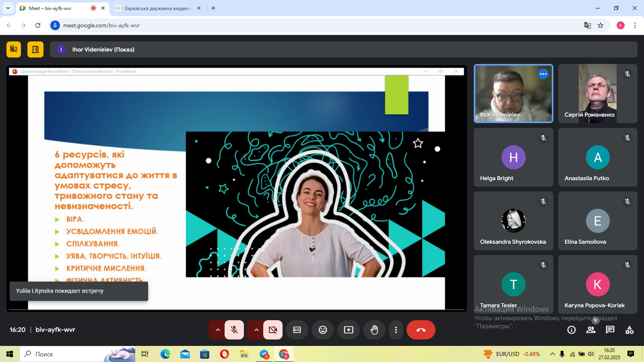Expand audio settings chevron beside microphone

(217, 330)
